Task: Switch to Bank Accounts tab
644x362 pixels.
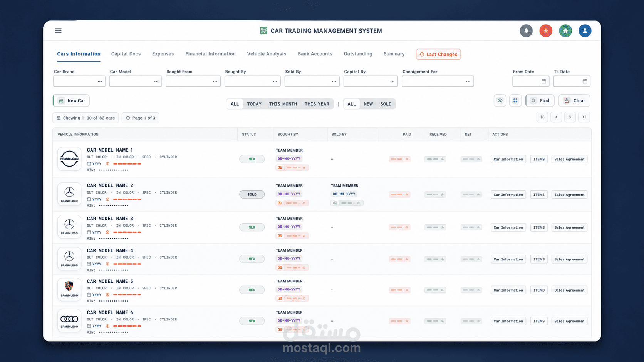Action: 315,54
